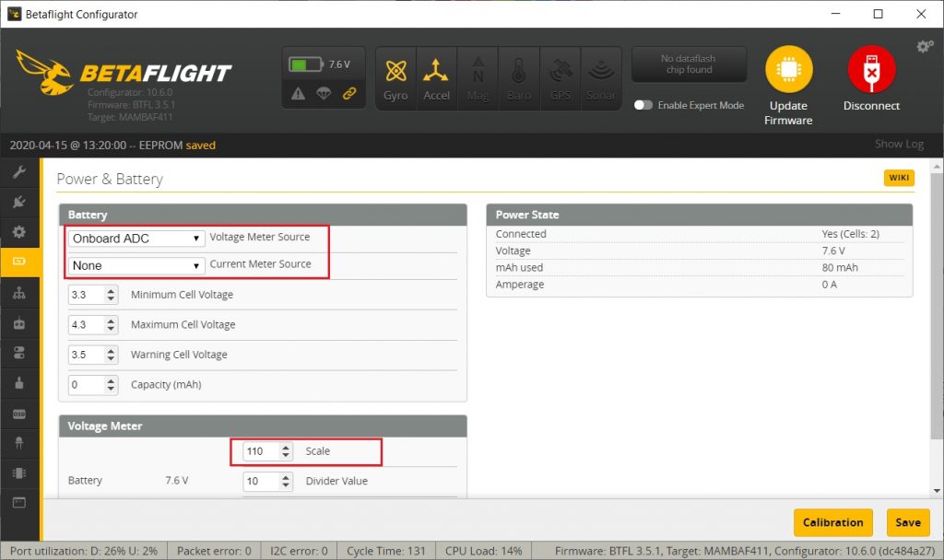Increase Minimum Cell Voltage with the up arrow

pos(111,290)
